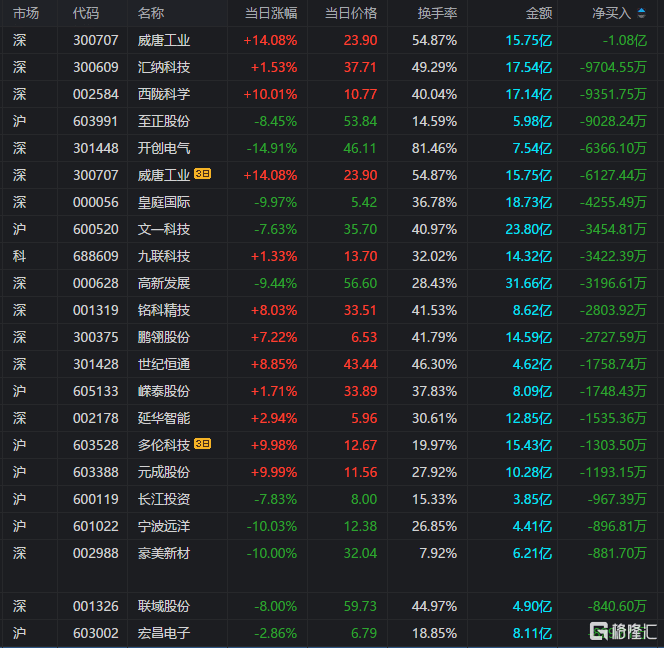
Task: Open stock 长江投资
Action: click(164, 499)
